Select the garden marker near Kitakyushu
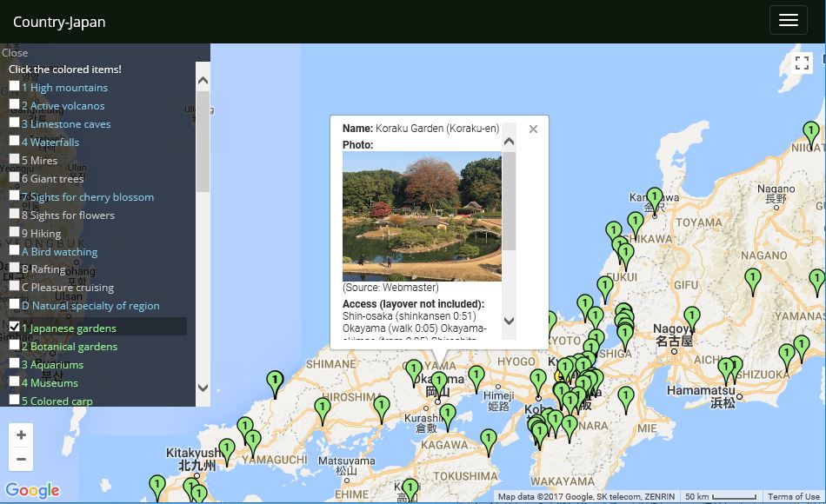This screenshot has height=504, width=826. pos(226,449)
